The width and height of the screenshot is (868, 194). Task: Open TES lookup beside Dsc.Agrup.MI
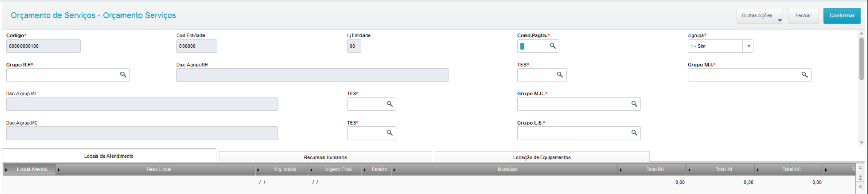[x=390, y=104]
